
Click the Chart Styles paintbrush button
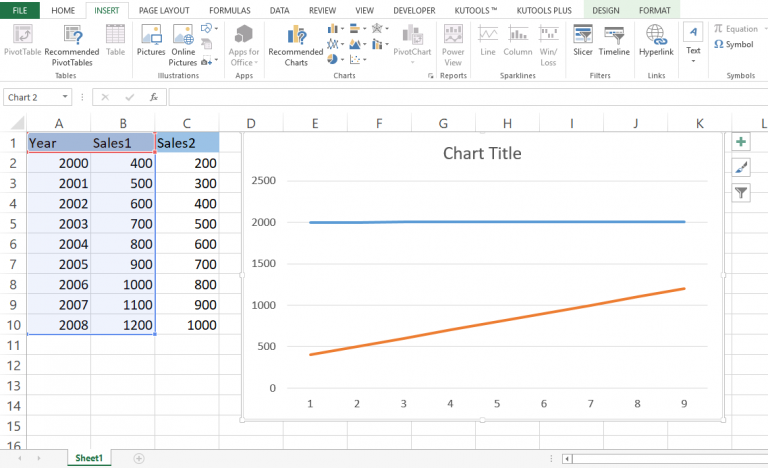pos(741,167)
